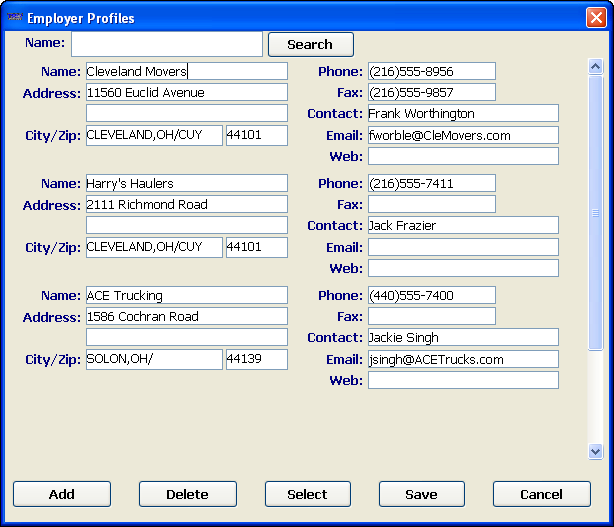Screen dimensions: 614x527
Task: Click the Add button
Action: [x=62, y=494]
